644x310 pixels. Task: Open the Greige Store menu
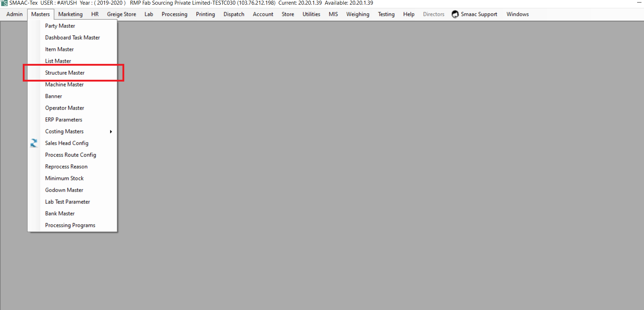click(121, 14)
